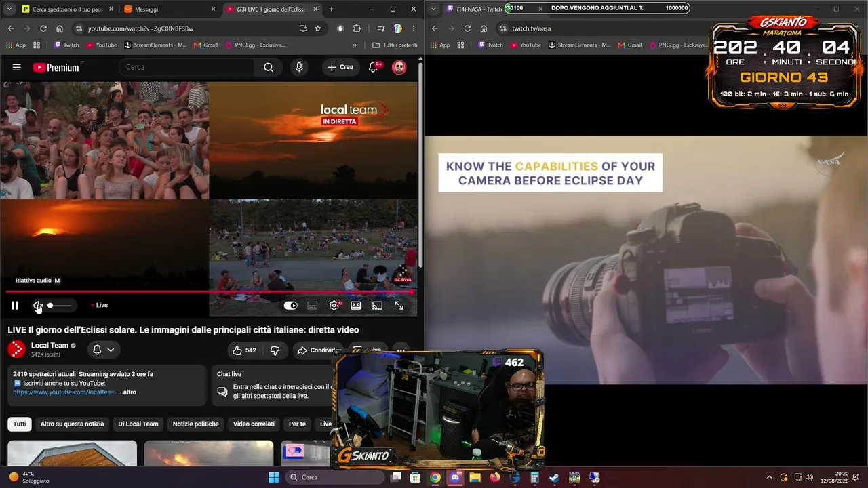Open Chrome three-dot menu in YouTube window
This screenshot has width=868, height=488.
click(x=414, y=28)
